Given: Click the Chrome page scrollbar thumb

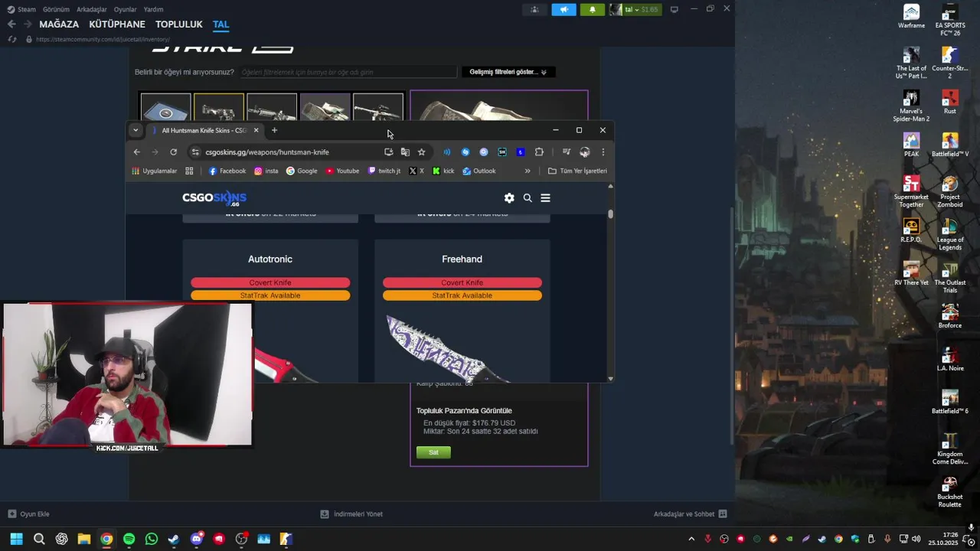Looking at the screenshot, I should point(610,214).
